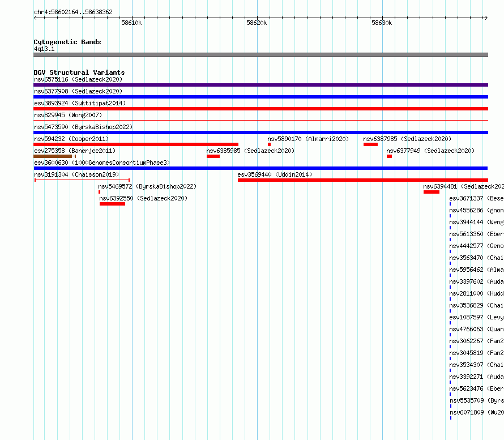Open variant nsv6392550 (Sedlazeck2020)

click(143, 198)
